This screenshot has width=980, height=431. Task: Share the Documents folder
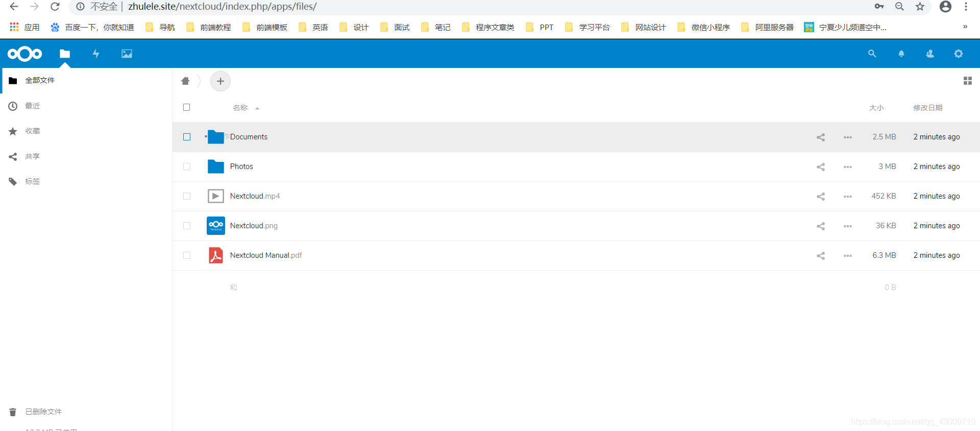pyautogui.click(x=821, y=137)
